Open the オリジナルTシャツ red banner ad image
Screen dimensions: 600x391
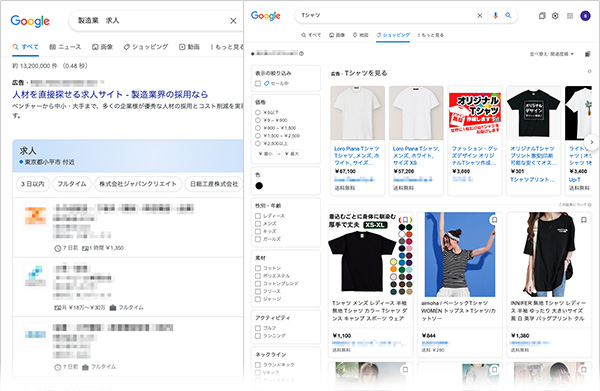point(474,113)
